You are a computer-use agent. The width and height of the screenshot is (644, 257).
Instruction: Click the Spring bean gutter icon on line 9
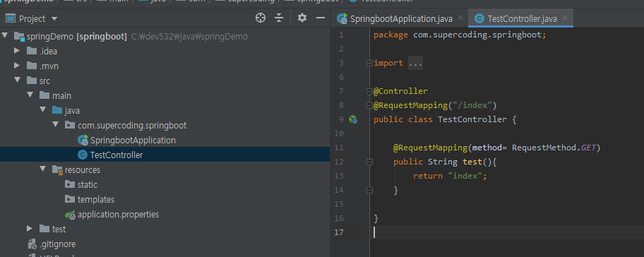point(353,119)
